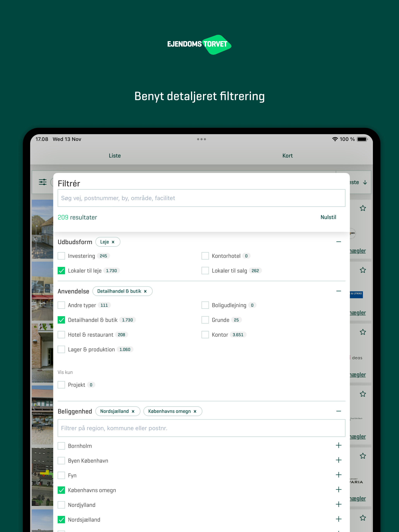Open mægler link below ARIA logo
Image resolution: width=399 pixels, height=532 pixels.
pyautogui.click(x=358, y=499)
